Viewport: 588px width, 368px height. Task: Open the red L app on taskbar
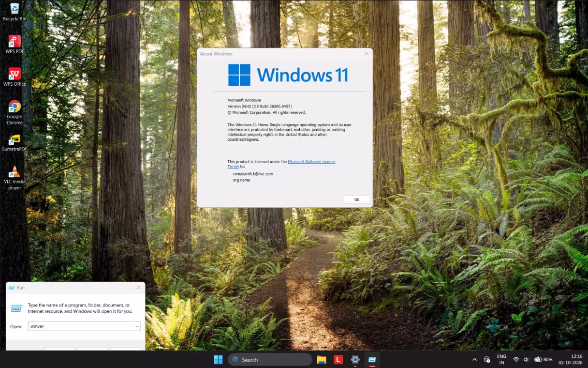338,360
